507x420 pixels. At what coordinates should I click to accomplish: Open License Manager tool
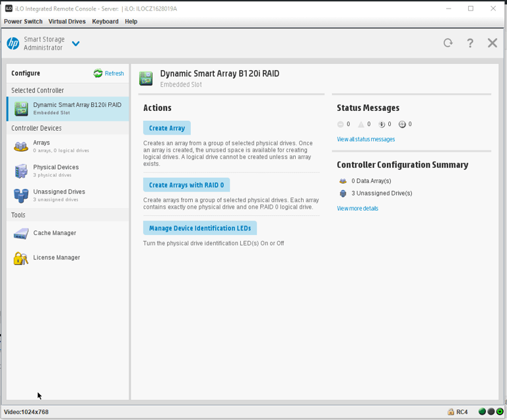point(68,258)
